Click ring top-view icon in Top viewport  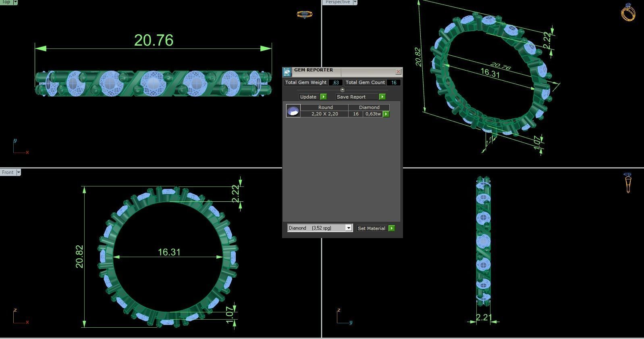point(304,15)
